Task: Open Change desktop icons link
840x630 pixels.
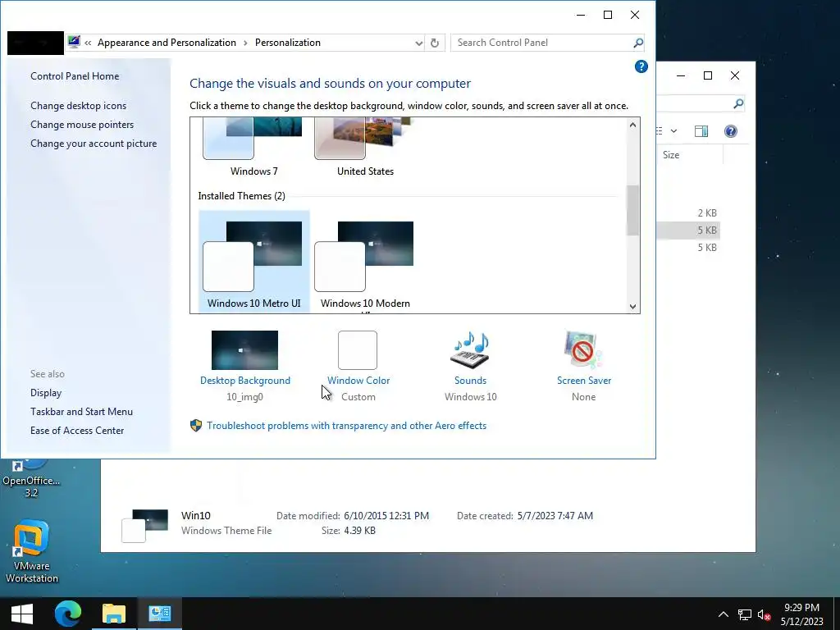Action: pos(78,106)
